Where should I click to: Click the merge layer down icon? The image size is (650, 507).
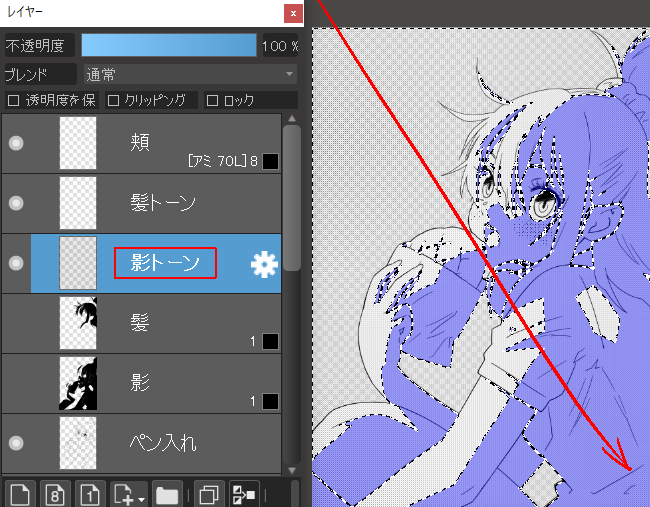[x=243, y=493]
